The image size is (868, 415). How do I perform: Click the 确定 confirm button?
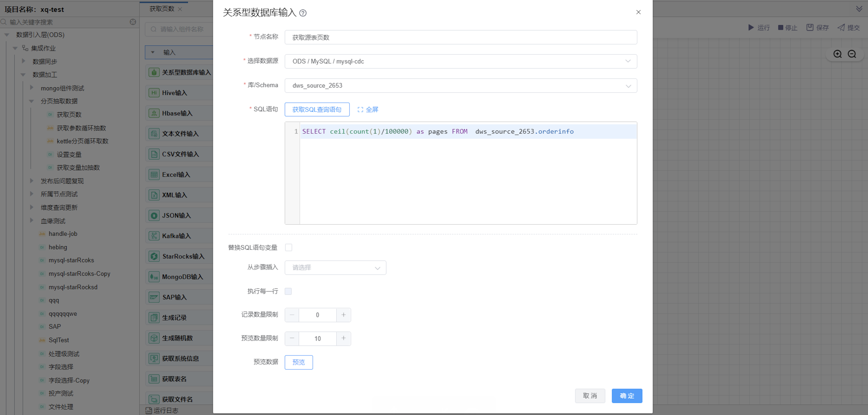click(x=626, y=396)
